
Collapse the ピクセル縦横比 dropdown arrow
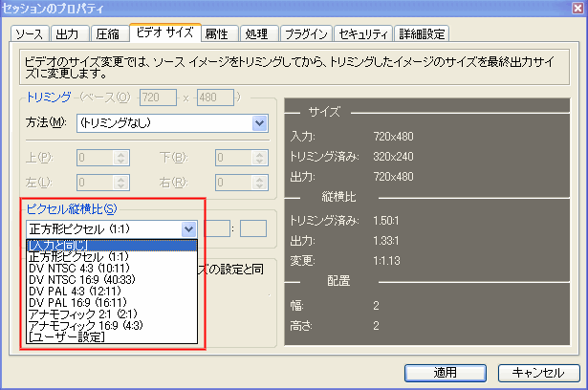click(189, 228)
